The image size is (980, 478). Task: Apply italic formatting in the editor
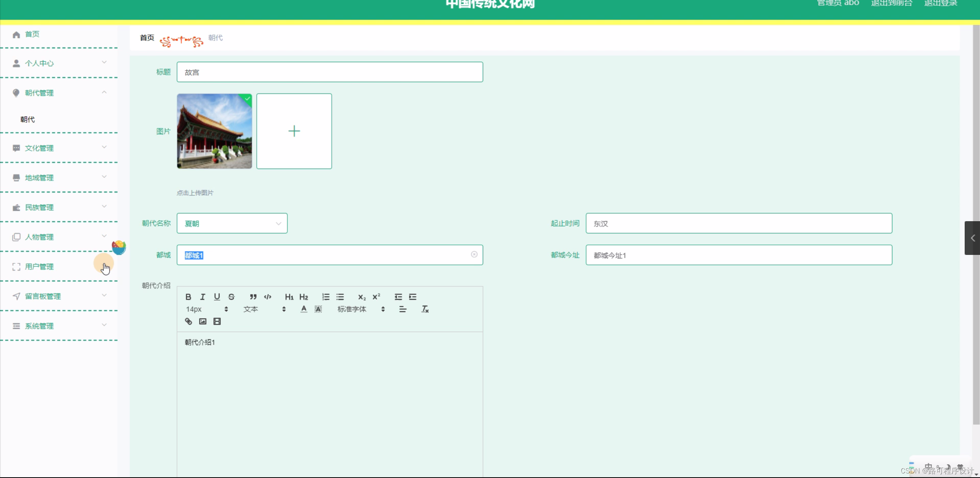(202, 297)
